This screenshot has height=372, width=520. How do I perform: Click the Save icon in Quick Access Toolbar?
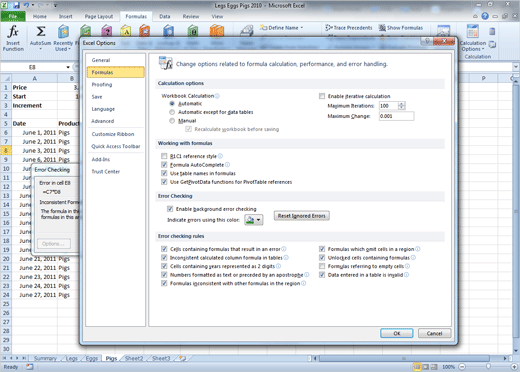[16, 5]
